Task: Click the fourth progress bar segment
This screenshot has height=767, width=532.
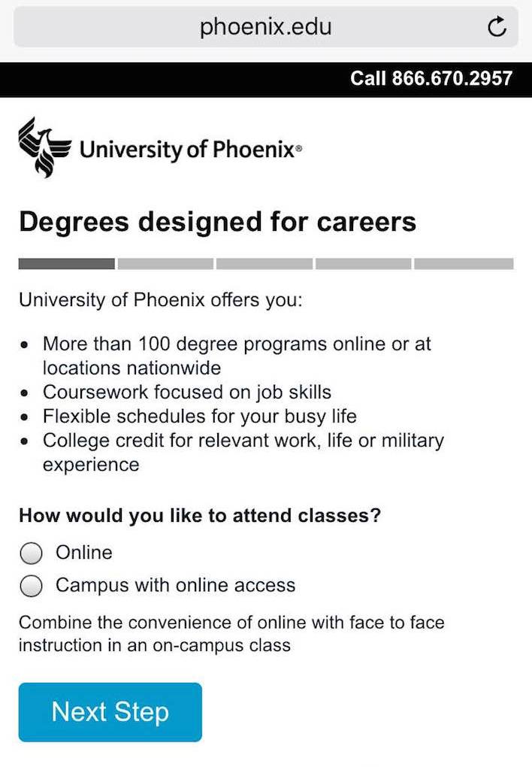Action: [x=363, y=264]
